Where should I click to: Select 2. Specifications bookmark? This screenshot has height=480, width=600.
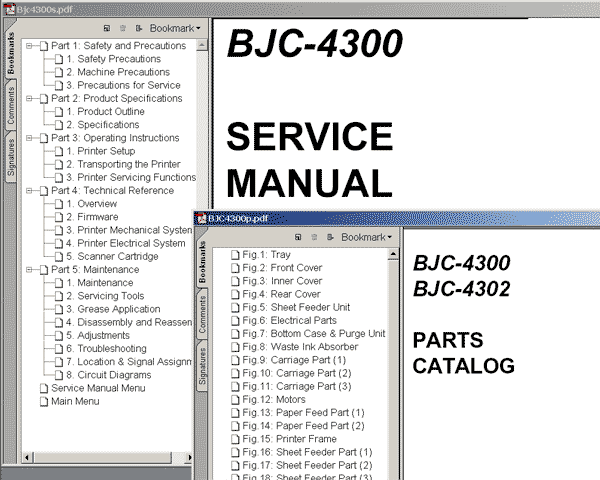coord(103,125)
